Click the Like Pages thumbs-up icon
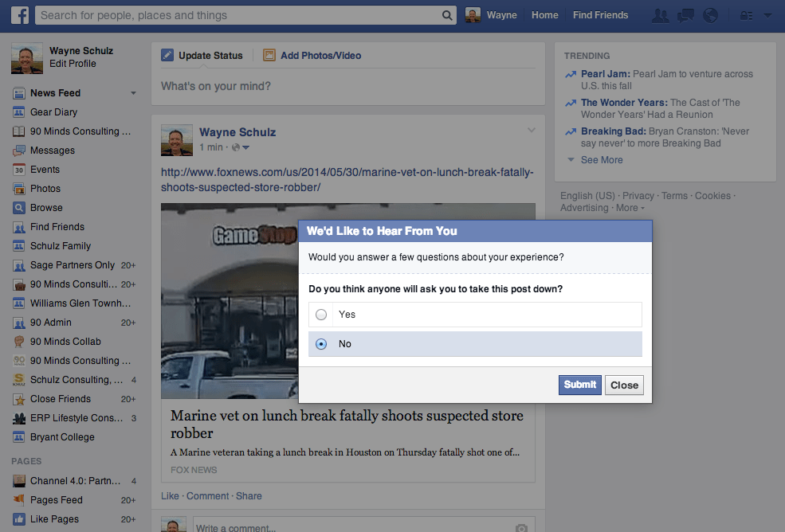This screenshot has height=532, width=785. coord(18,519)
